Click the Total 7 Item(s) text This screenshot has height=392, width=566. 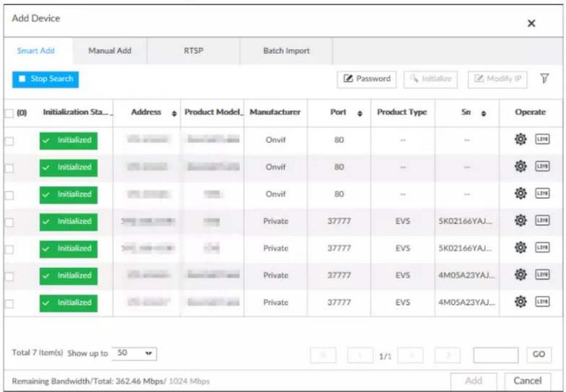[37, 353]
